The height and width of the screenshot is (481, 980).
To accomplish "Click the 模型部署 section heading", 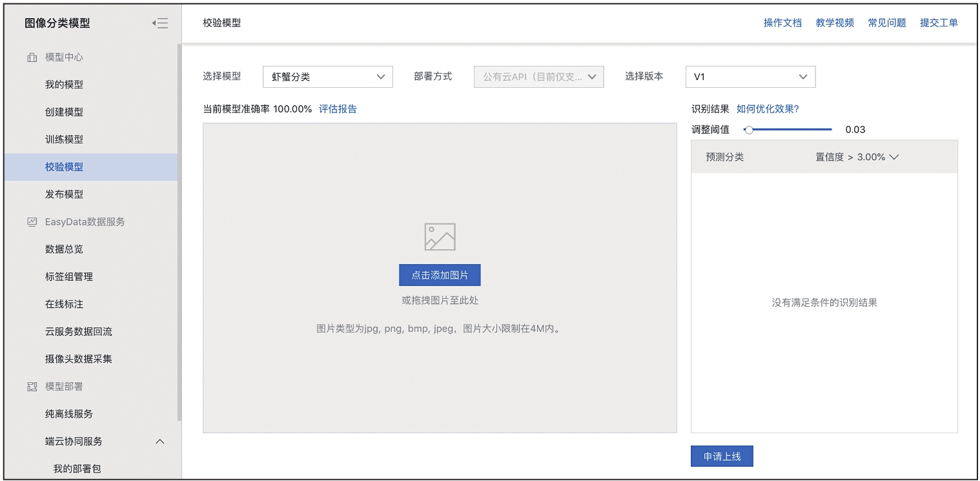I will coord(64,386).
